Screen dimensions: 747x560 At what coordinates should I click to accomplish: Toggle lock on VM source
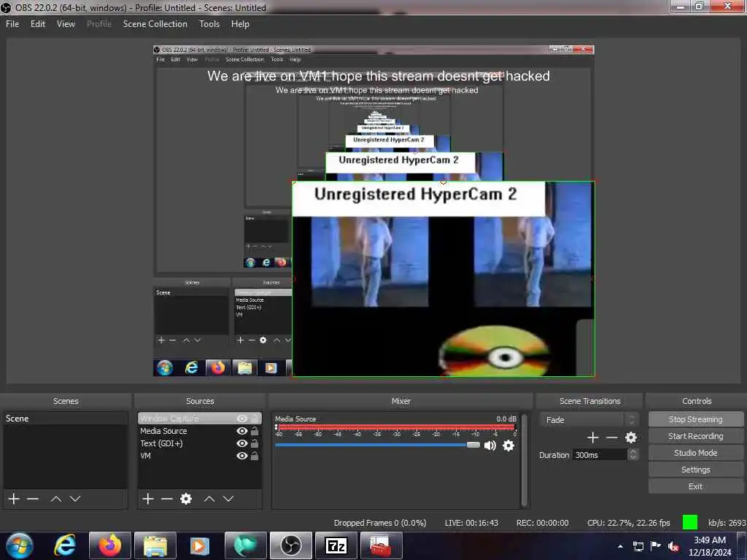[255, 456]
